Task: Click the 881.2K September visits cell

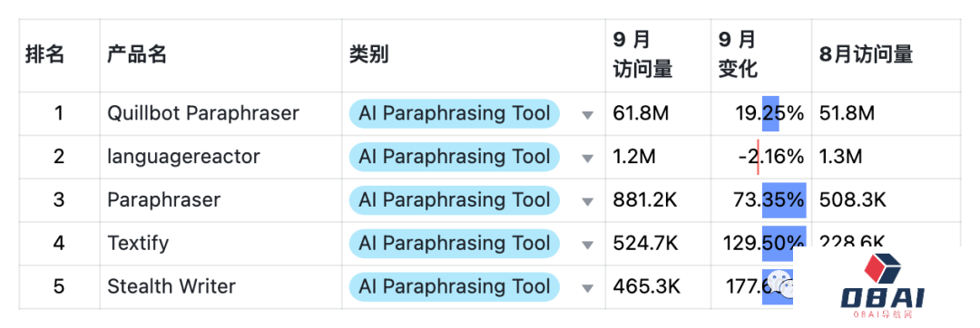Action: 658,200
